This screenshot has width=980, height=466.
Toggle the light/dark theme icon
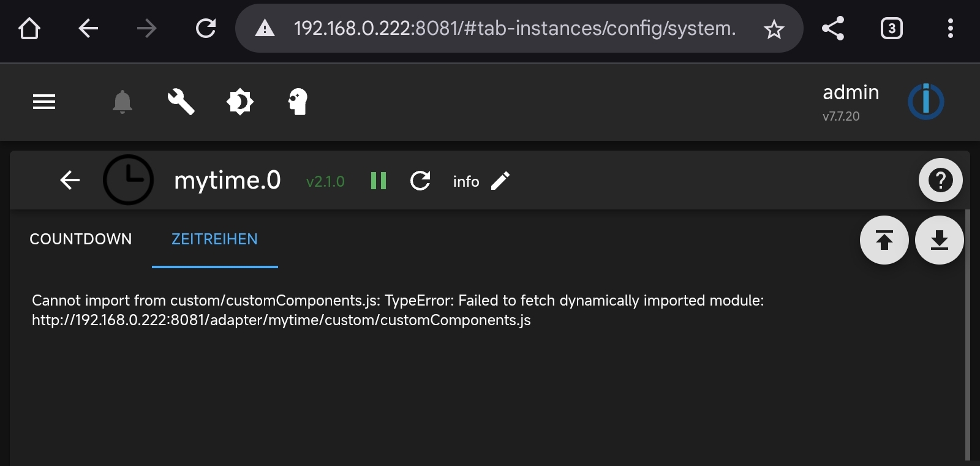tap(239, 102)
